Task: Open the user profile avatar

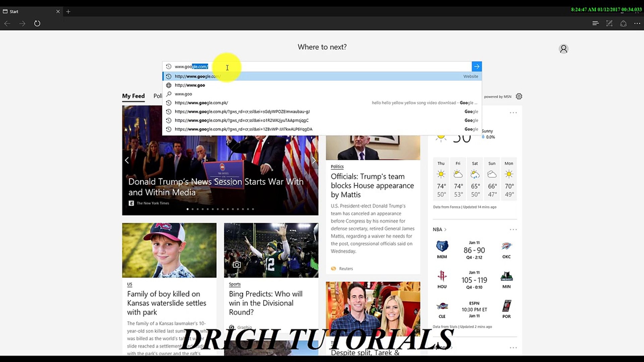Action: pos(563,49)
